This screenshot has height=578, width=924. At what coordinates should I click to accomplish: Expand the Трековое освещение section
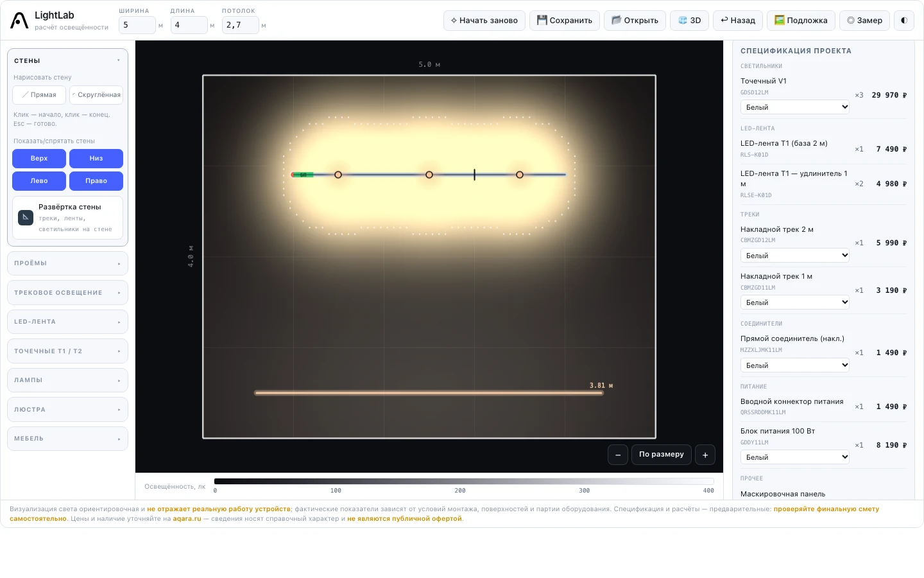click(67, 293)
